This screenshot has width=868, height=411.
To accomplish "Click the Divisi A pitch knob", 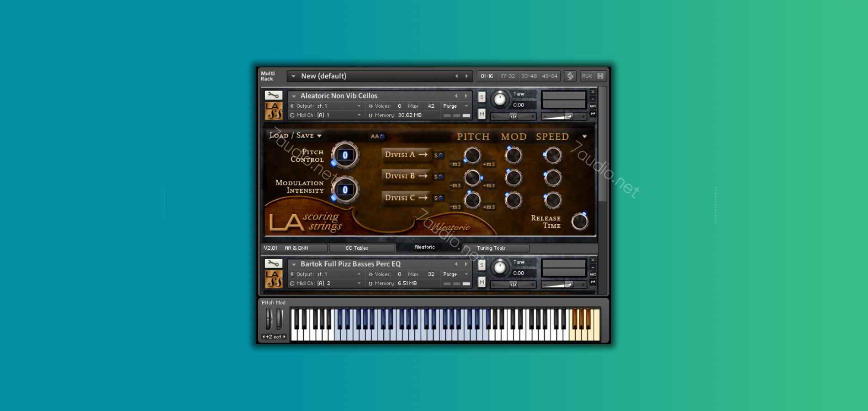I will tap(472, 156).
